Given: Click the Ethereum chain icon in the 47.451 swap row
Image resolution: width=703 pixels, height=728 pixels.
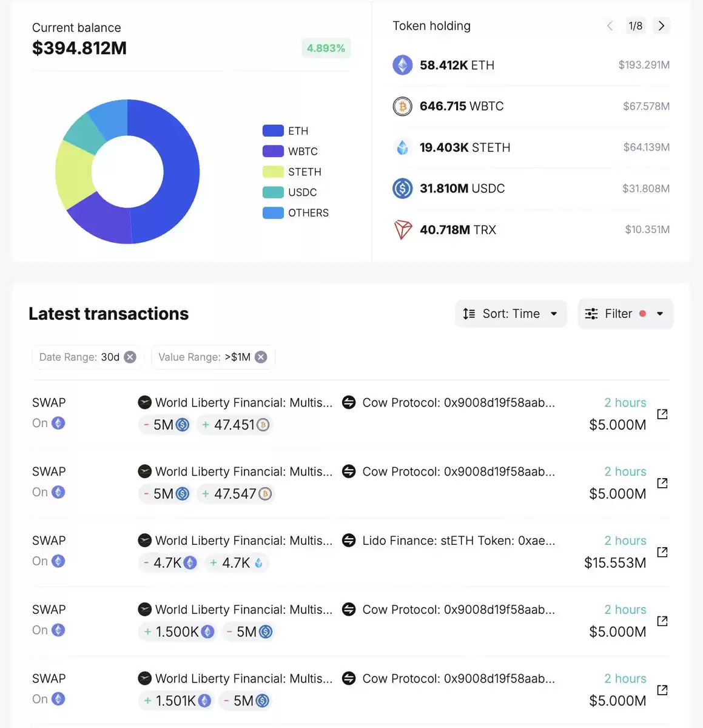Looking at the screenshot, I should coord(58,423).
